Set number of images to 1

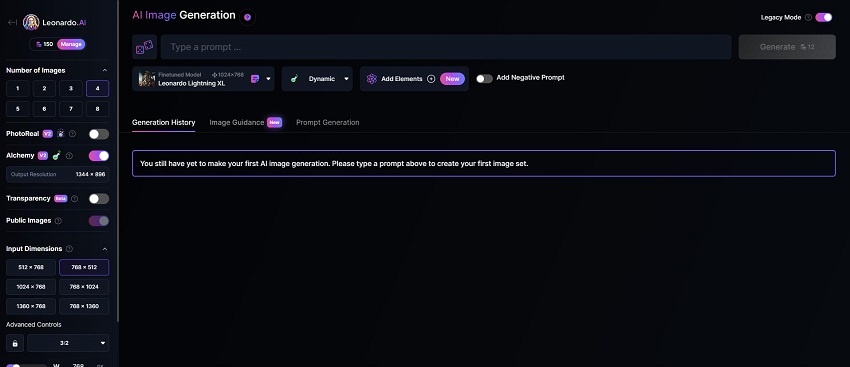tap(18, 88)
